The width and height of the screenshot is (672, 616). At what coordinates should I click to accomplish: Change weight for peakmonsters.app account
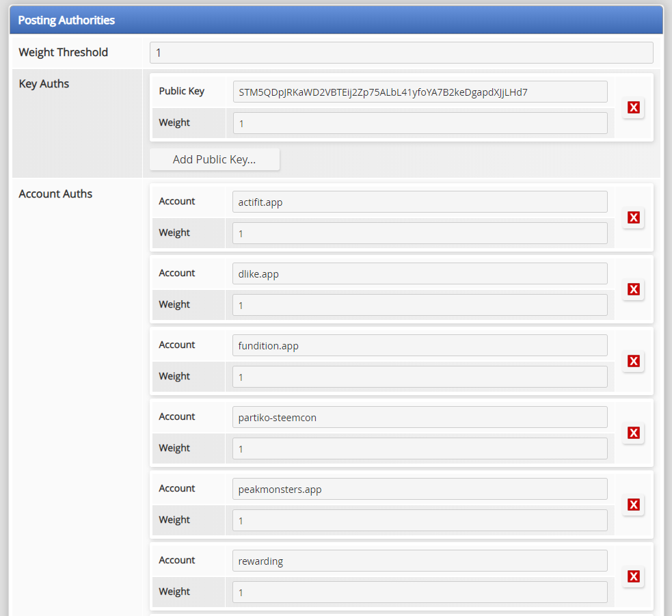(420, 520)
